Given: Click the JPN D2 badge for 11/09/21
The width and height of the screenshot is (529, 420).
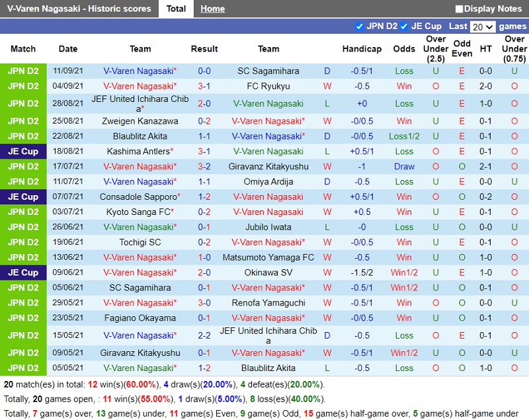Looking at the screenshot, I should pos(23,71).
